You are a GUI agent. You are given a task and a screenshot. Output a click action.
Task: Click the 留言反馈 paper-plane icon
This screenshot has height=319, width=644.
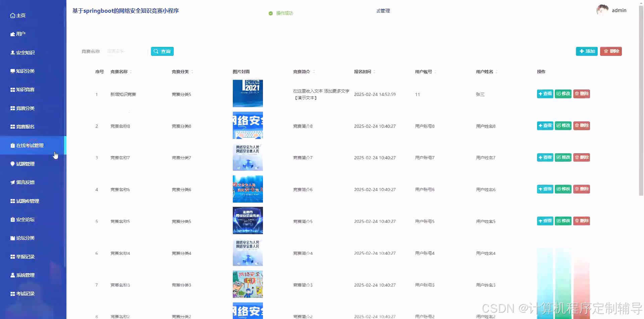pyautogui.click(x=12, y=182)
